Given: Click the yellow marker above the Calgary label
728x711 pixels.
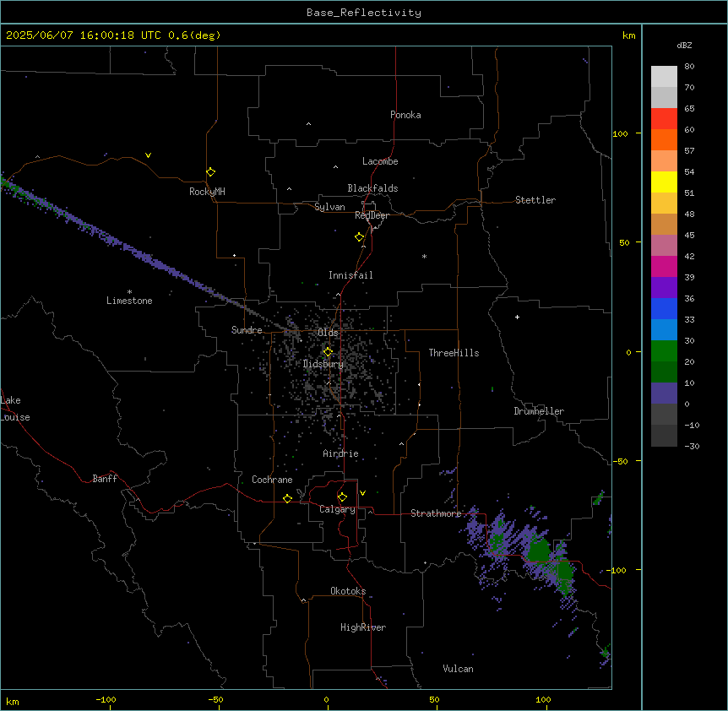Looking at the screenshot, I should 342,497.
